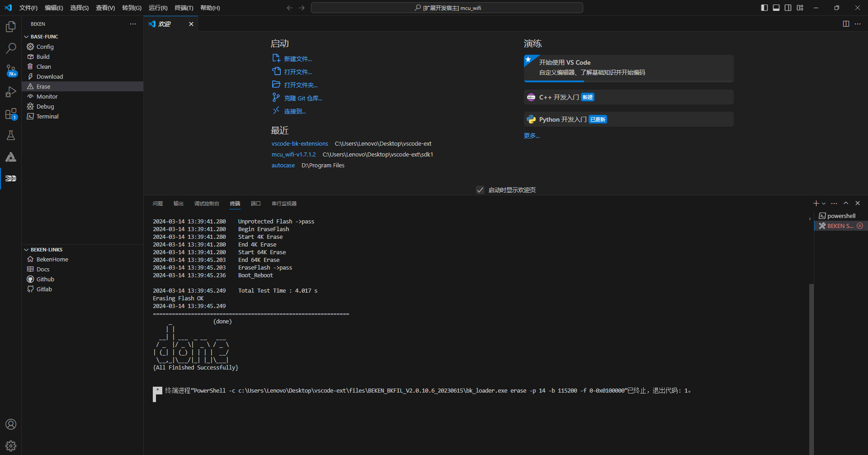Image resolution: width=868 pixels, height=455 pixels.
Task: Open the Extensions view
Action: pos(11,114)
